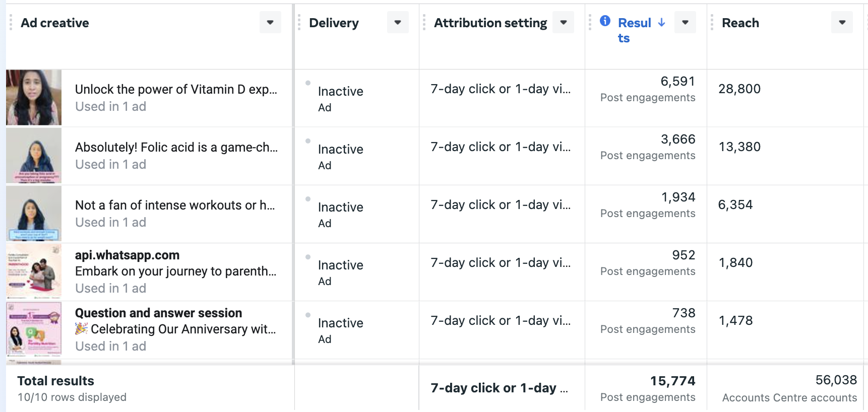Click the Results sort arrow icon
Viewport: 868px width, 412px height.
coord(662,23)
